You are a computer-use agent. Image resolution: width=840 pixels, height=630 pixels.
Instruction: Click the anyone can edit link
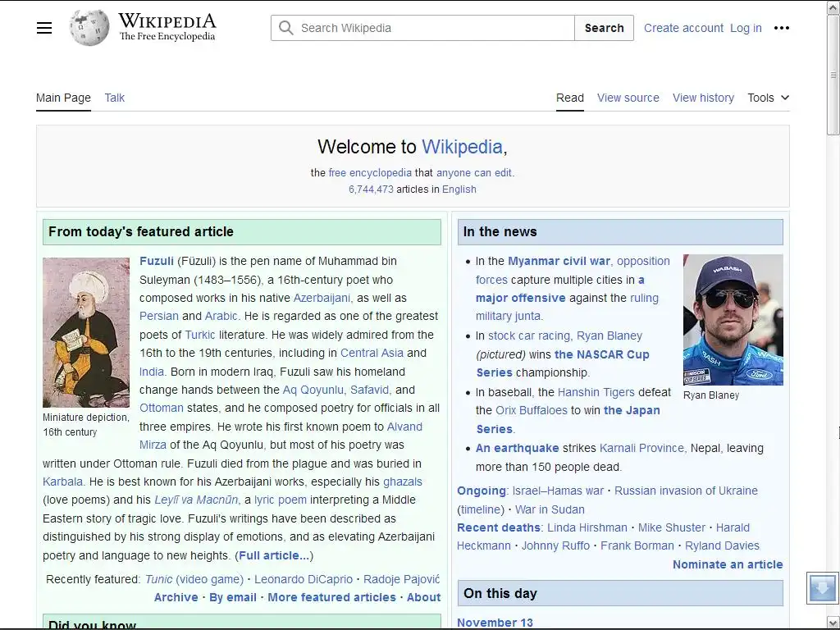click(x=474, y=173)
